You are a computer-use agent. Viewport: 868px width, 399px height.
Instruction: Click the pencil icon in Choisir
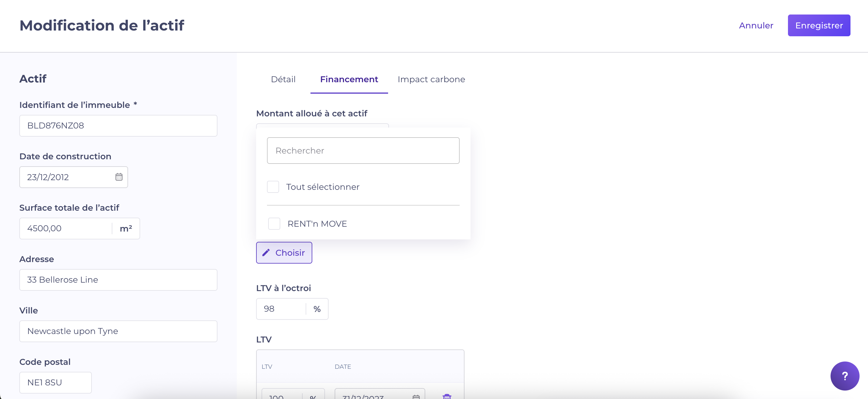click(x=266, y=253)
